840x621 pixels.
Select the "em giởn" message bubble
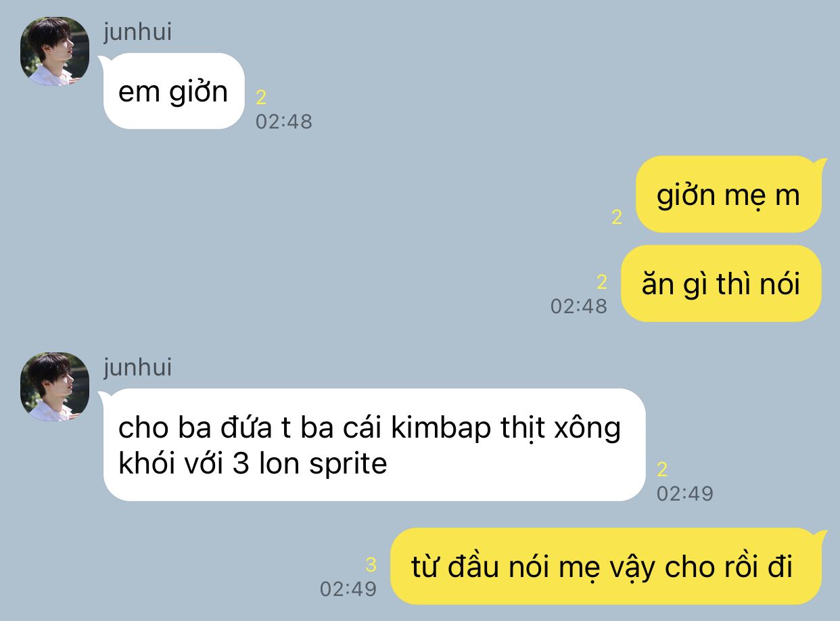173,91
